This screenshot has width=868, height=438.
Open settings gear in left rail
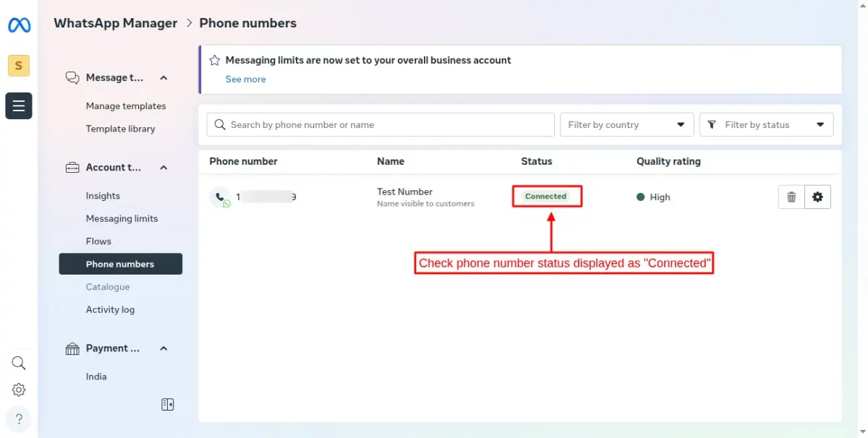(19, 390)
